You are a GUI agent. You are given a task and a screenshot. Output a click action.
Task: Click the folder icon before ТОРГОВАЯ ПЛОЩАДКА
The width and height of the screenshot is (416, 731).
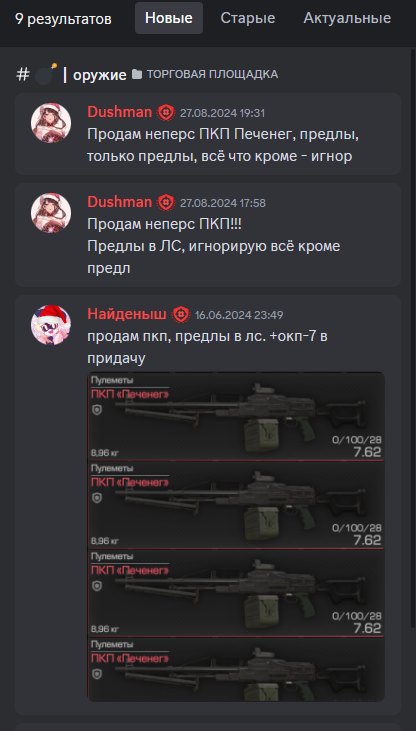[137, 74]
